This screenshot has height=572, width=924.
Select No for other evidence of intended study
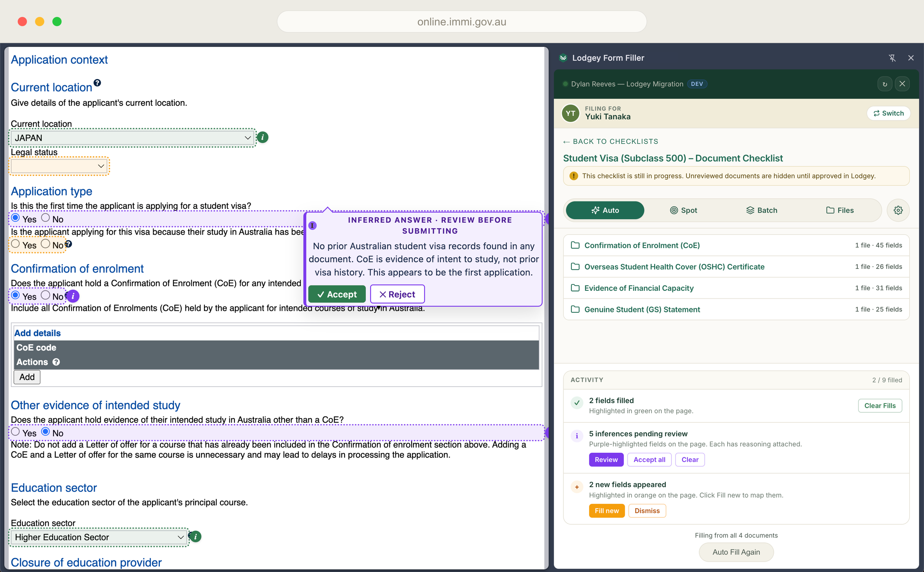tap(45, 432)
